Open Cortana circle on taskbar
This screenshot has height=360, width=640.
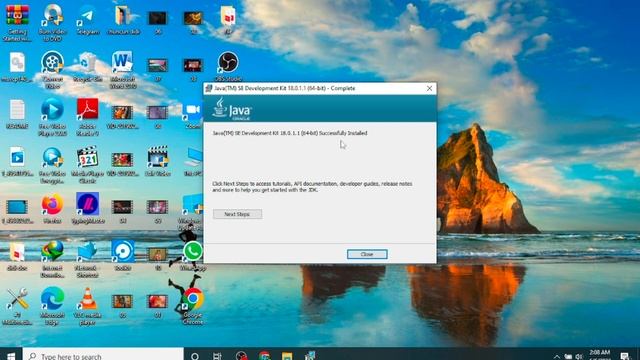[x=195, y=356]
